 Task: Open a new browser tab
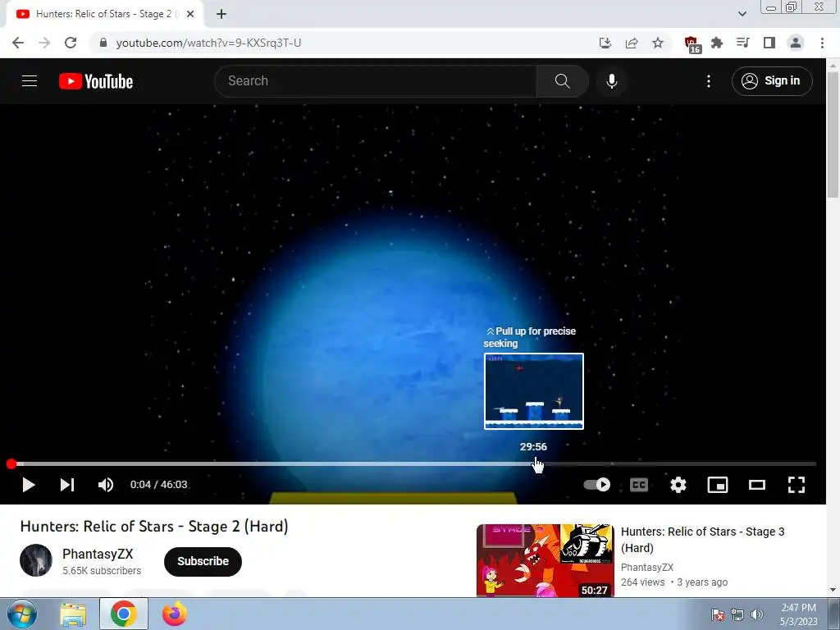pyautogui.click(x=221, y=15)
